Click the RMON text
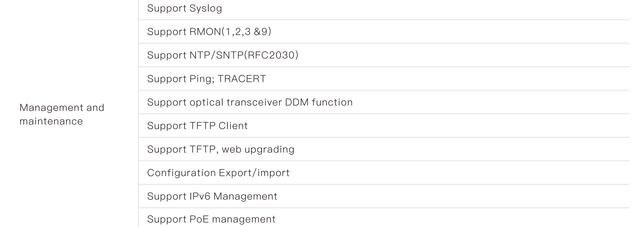The width and height of the screenshot is (644, 227). tap(205, 32)
